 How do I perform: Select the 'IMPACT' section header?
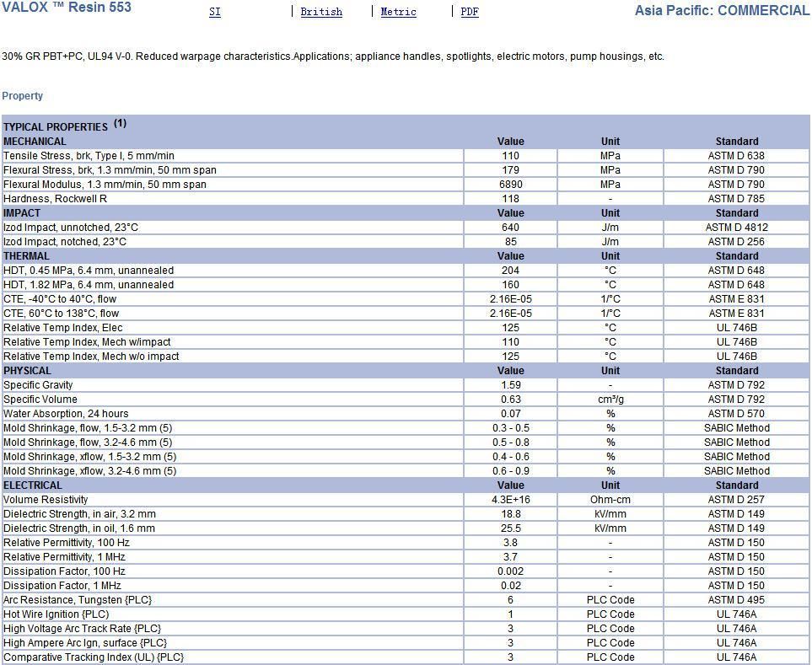[22, 213]
